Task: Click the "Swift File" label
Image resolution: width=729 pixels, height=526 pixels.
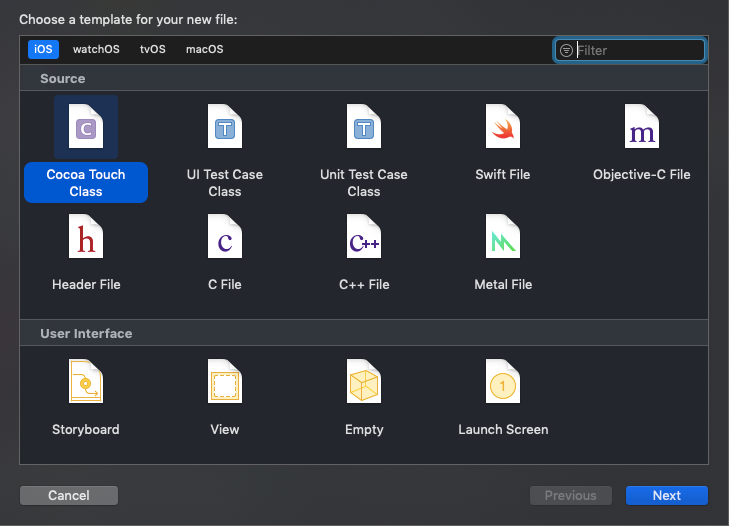Action: coord(503,174)
